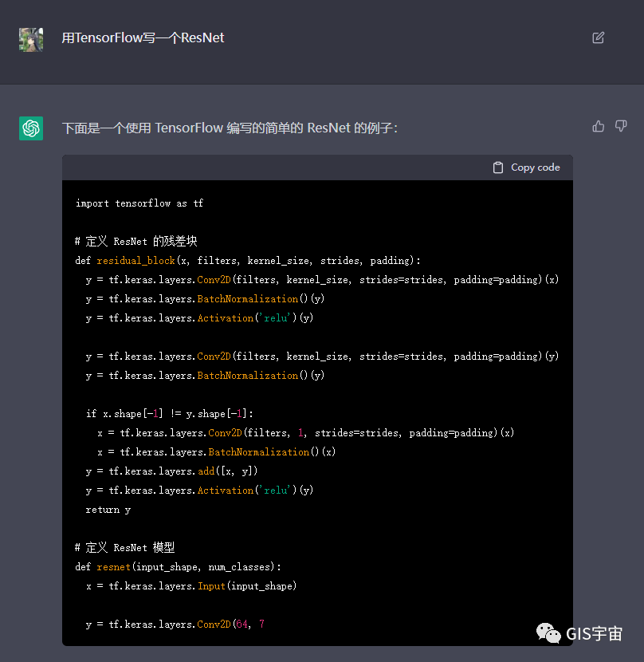This screenshot has height=662, width=644.
Task: Click the ChatGPT logo avatar
Action: click(x=31, y=128)
